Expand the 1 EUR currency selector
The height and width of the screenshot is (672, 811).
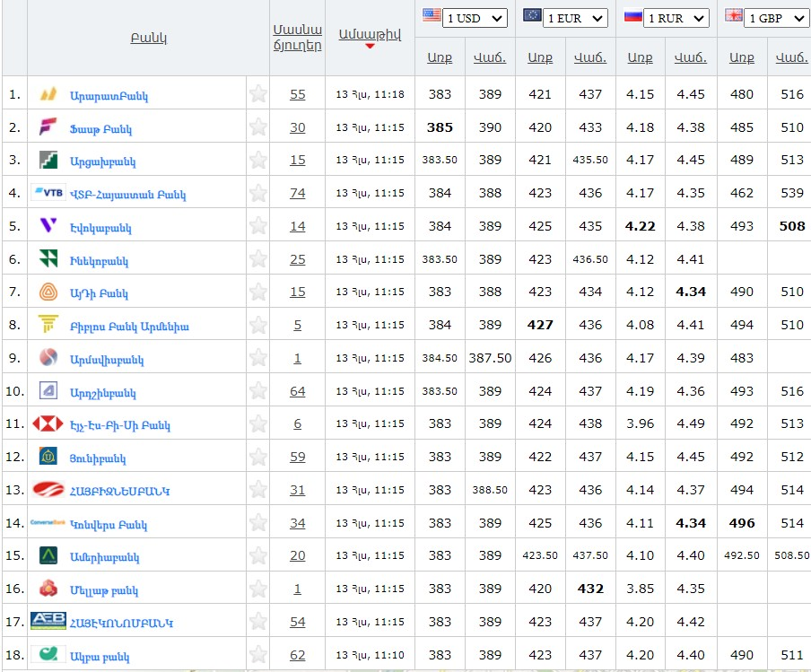[x=575, y=18]
